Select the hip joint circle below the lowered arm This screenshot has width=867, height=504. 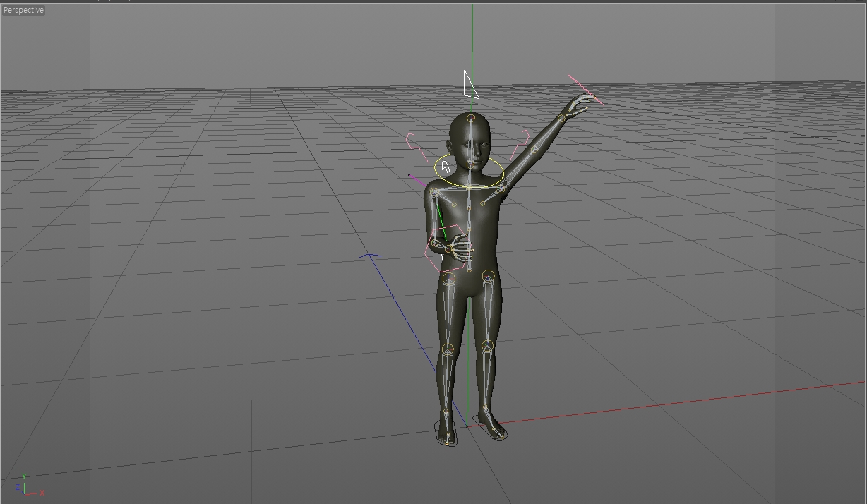point(449,280)
